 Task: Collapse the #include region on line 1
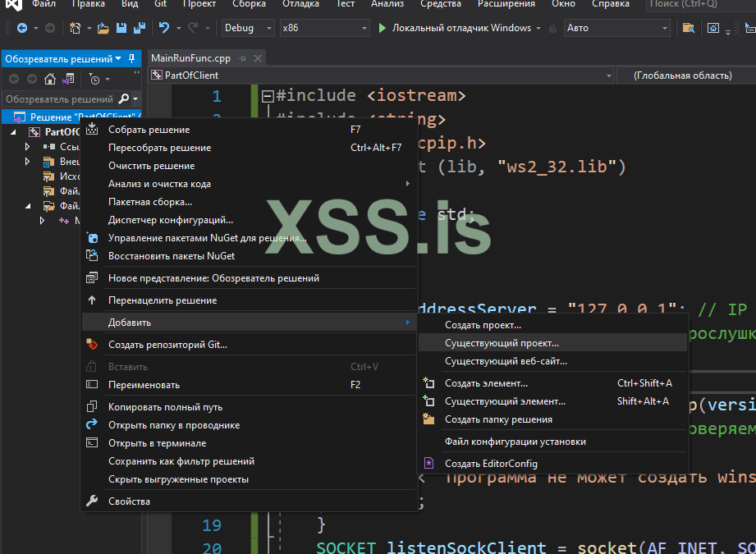pos(267,96)
